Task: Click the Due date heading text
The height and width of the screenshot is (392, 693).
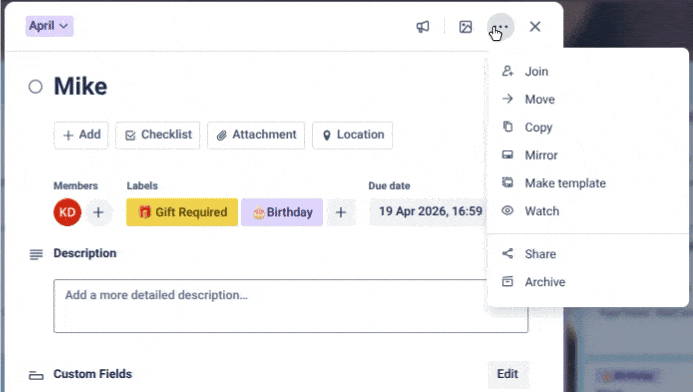Action: coord(389,186)
